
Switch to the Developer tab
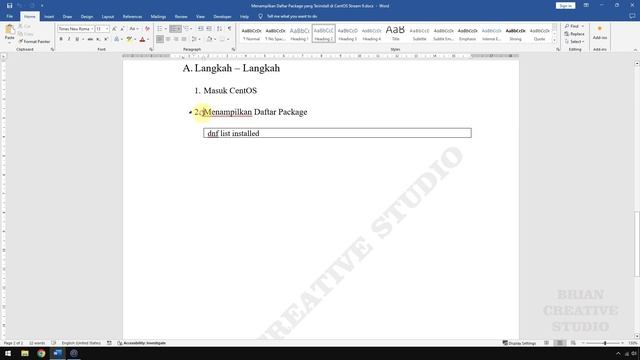coord(222,17)
